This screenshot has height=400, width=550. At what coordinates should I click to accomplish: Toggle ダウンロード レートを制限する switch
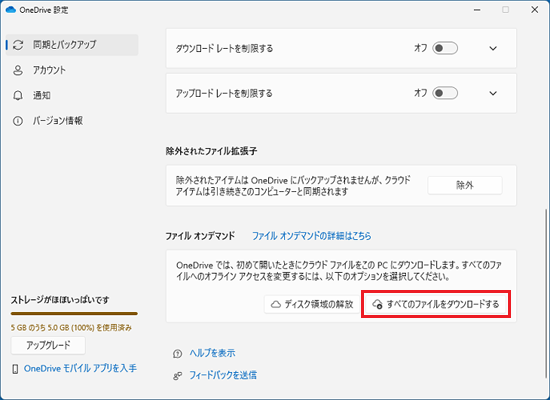coord(445,48)
